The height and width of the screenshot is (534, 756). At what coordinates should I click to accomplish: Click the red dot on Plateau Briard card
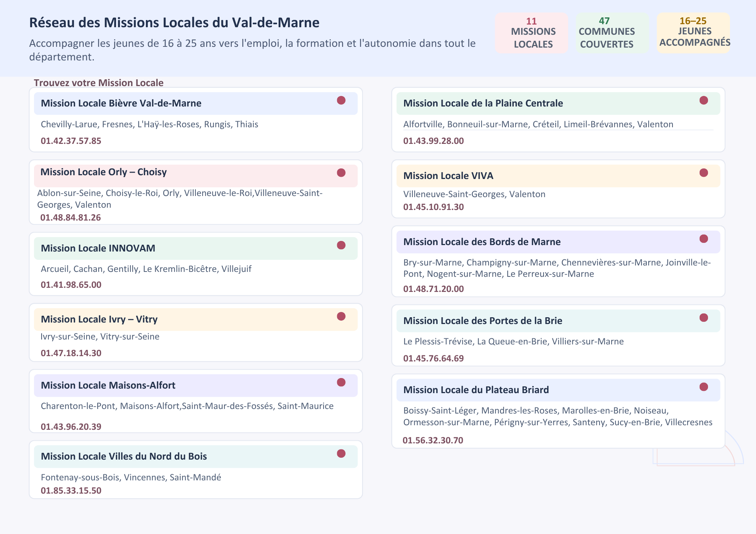click(703, 387)
